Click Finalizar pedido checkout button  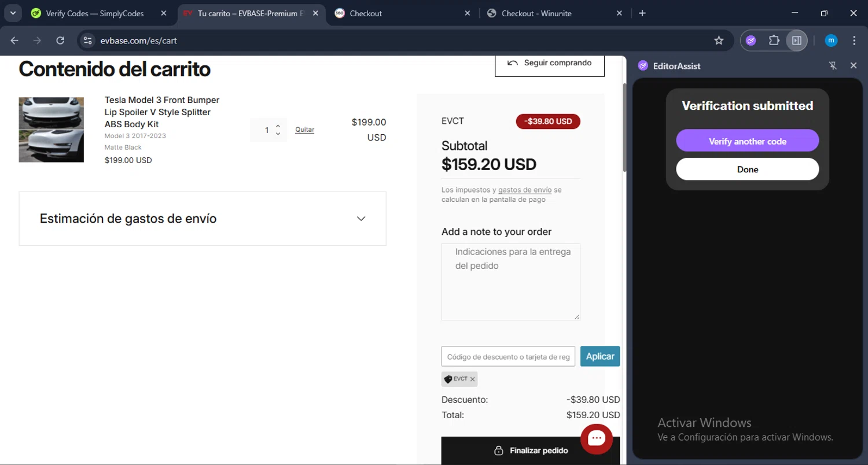tap(531, 451)
